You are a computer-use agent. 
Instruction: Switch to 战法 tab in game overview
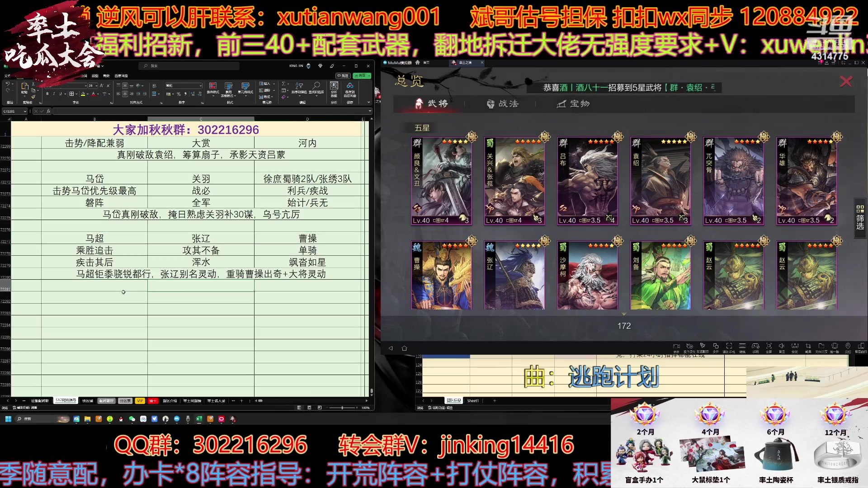click(x=502, y=104)
